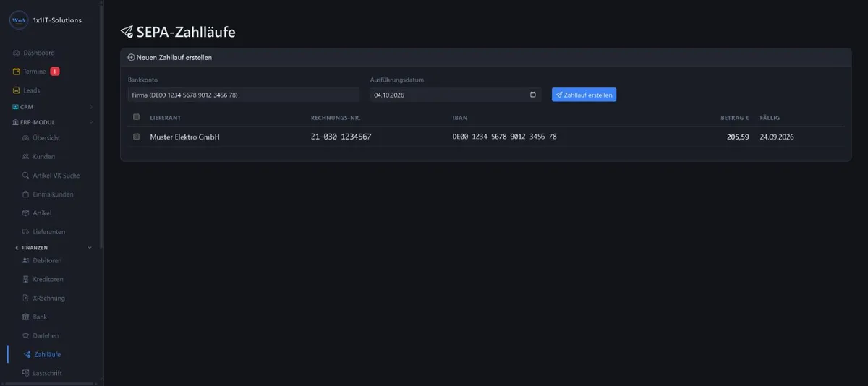The width and height of the screenshot is (868, 386).
Task: Click the 1x1IT-Solutions company name
Action: (x=58, y=20)
